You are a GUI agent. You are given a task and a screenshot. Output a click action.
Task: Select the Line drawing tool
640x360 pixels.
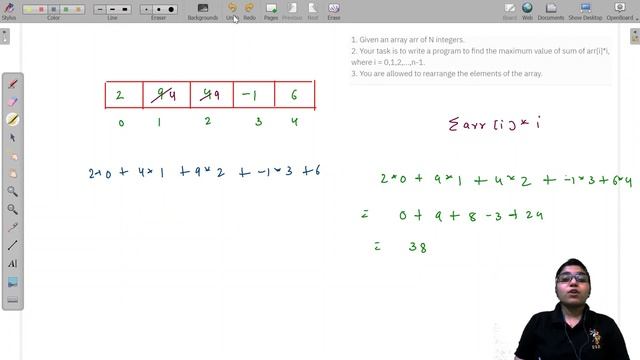pos(13,245)
